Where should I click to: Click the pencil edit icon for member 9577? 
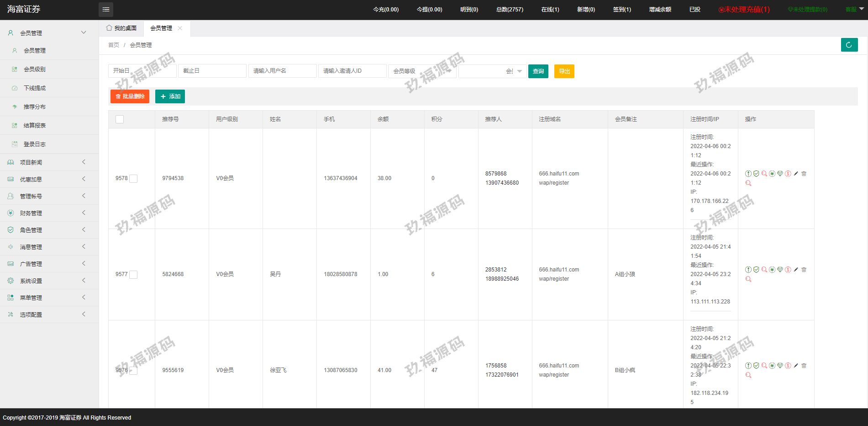coord(796,270)
